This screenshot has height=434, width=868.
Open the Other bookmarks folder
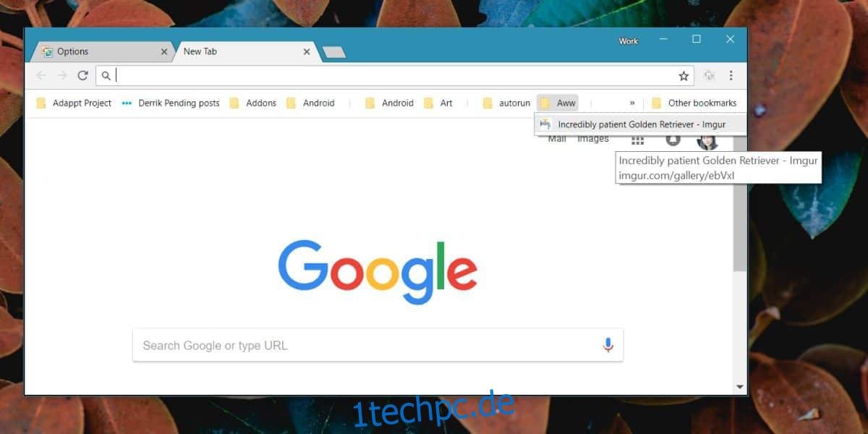[694, 103]
